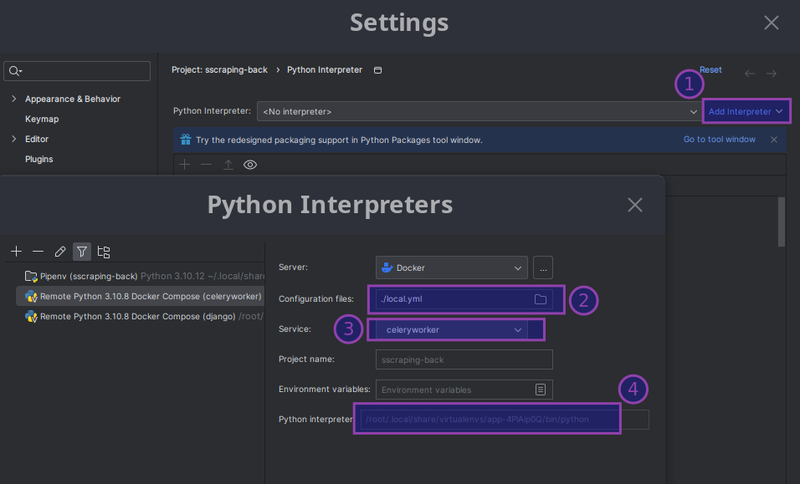Click the Pipenv folder icon in the list
Image resolution: width=800 pixels, height=484 pixels.
(x=31, y=276)
